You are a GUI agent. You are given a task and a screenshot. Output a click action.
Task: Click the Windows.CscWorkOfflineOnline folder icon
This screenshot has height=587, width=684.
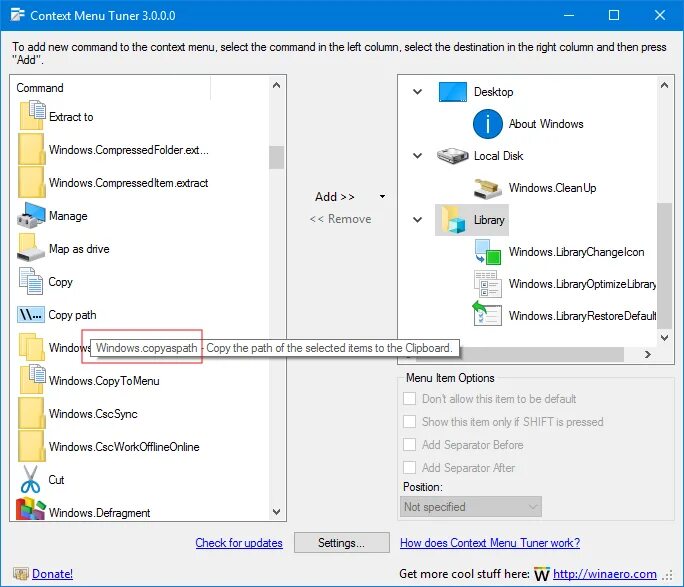[31, 446]
